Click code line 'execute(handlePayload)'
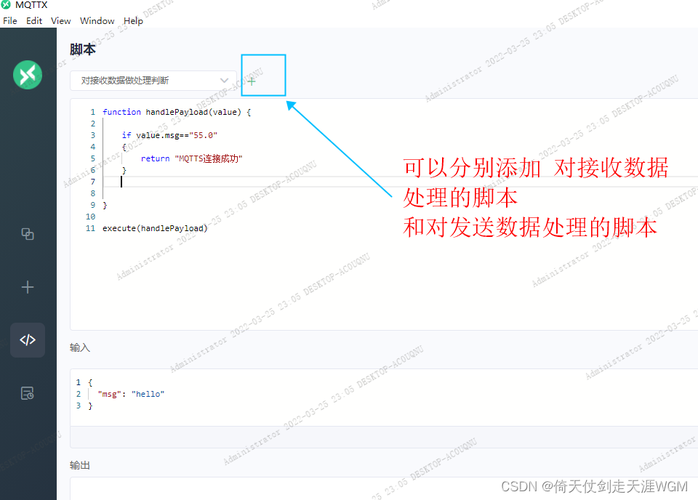The width and height of the screenshot is (698, 500). point(155,228)
